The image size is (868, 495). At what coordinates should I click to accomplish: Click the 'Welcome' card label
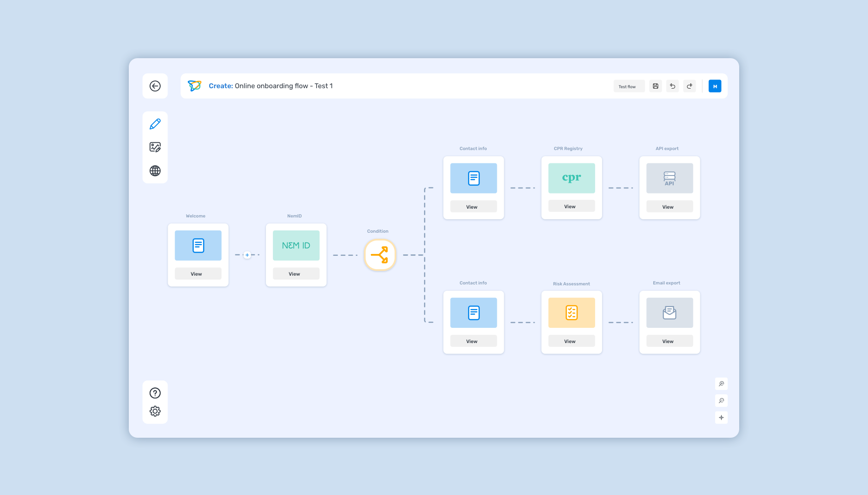(195, 216)
